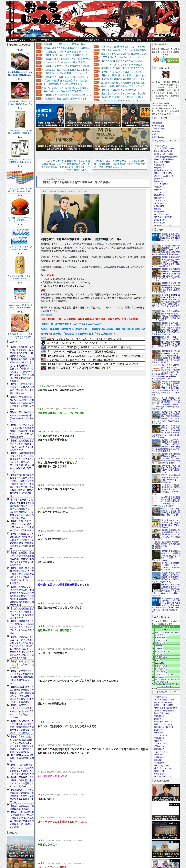Click blue comment 戦争嫌いと言いつつ軍事関連機関わってるな
Image resolution: width=186 pixels, height=868 pixels.
click(63, 585)
